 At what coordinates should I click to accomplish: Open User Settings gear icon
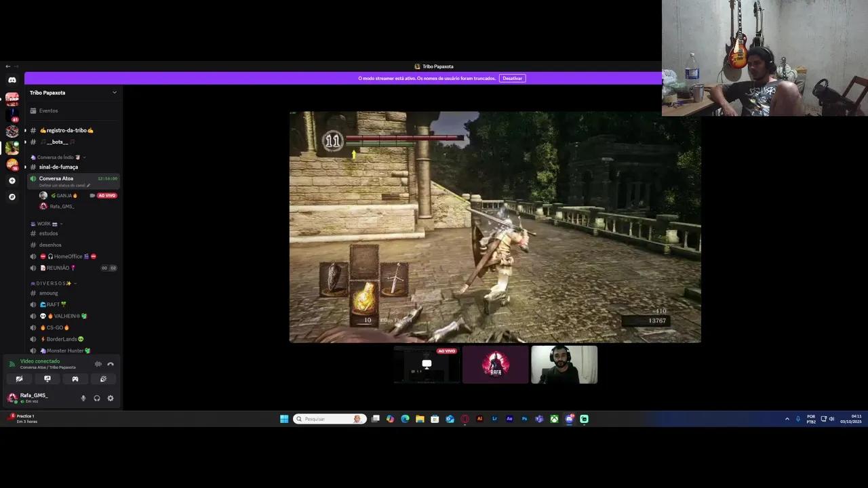pyautogui.click(x=111, y=399)
